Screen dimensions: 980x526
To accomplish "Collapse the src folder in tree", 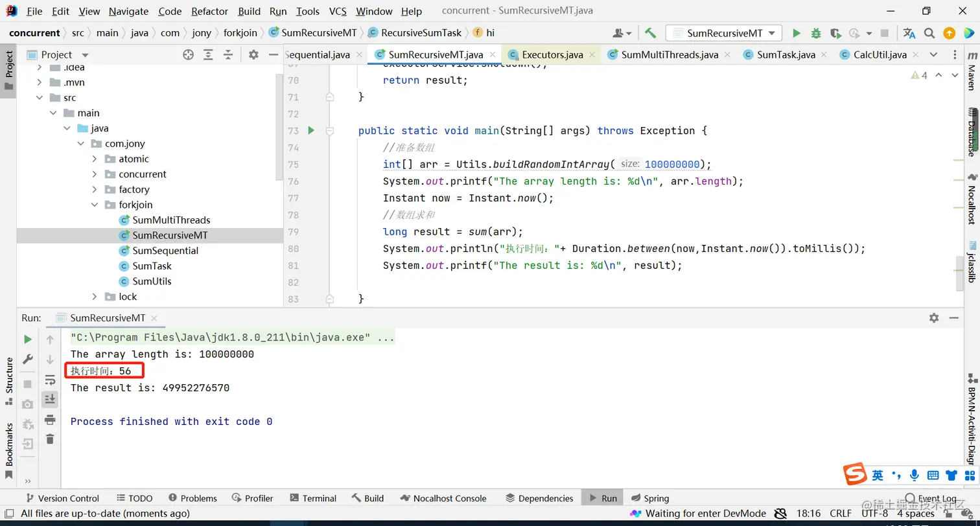I will (40, 98).
